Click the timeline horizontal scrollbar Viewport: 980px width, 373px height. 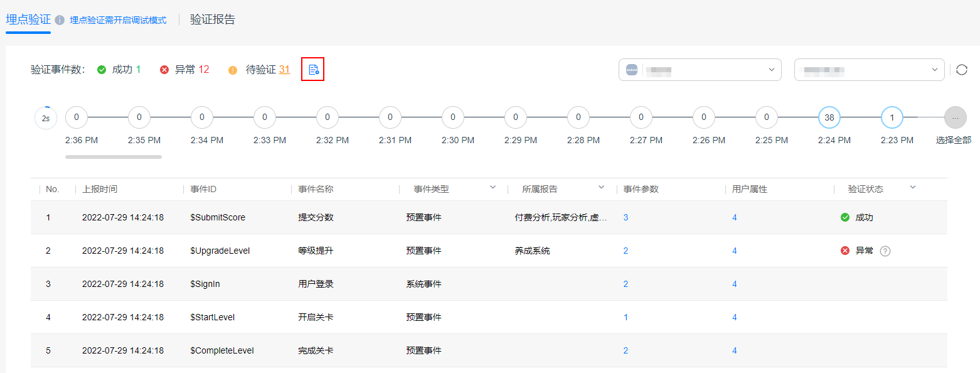(x=114, y=157)
